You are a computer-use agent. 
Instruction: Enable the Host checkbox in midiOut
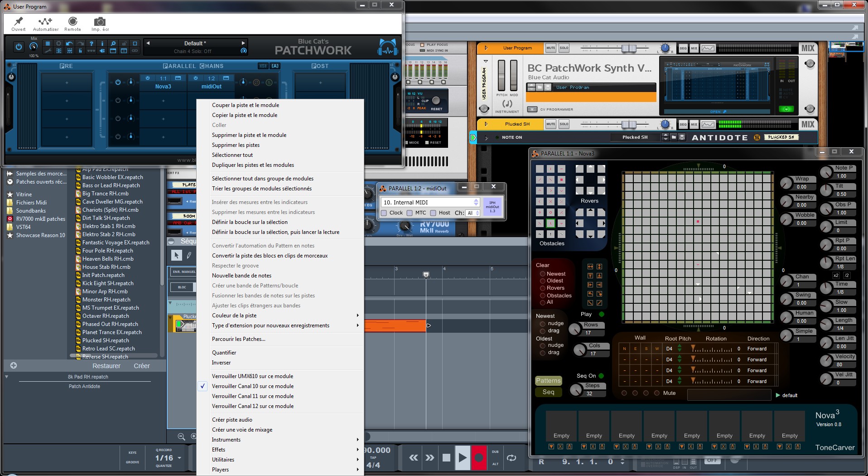[x=433, y=213]
